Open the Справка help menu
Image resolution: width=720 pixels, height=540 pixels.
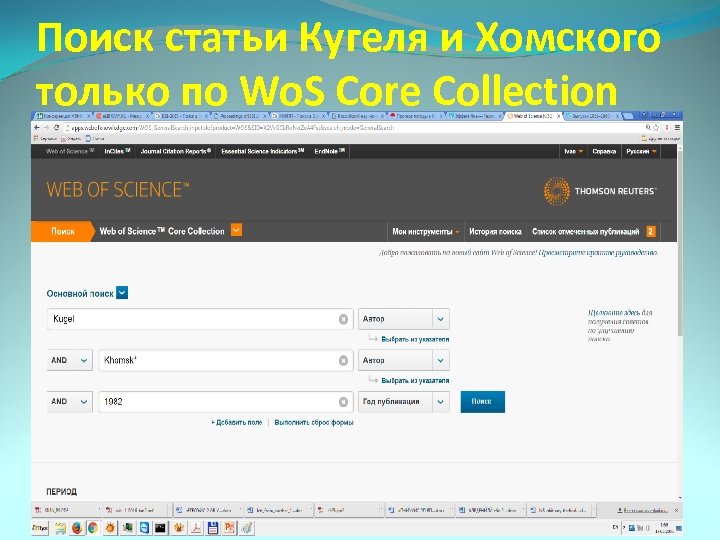coord(604,151)
